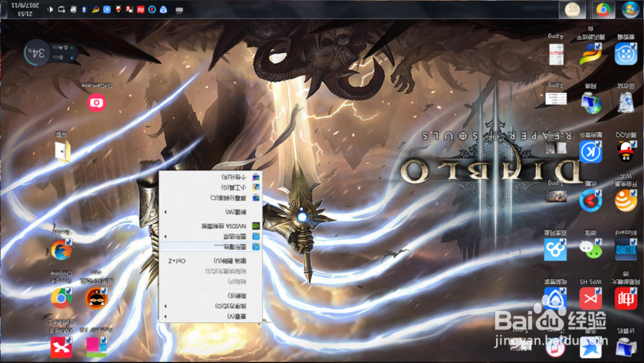The width and height of the screenshot is (644, 363).
Task: Open the 3.png file thumbnail
Action: (556, 99)
